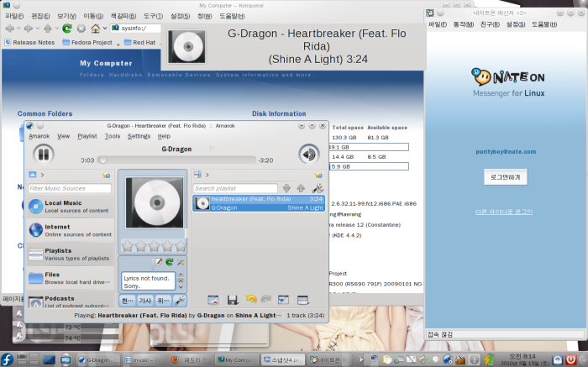Open the Files browser in Amarok
The width and height of the screenshot is (588, 367).
click(x=70, y=278)
